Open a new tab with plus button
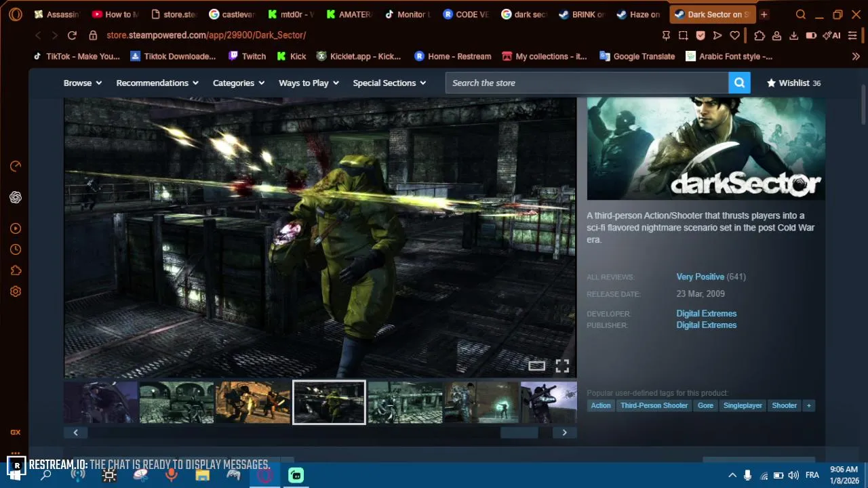This screenshot has width=868, height=488. (764, 14)
